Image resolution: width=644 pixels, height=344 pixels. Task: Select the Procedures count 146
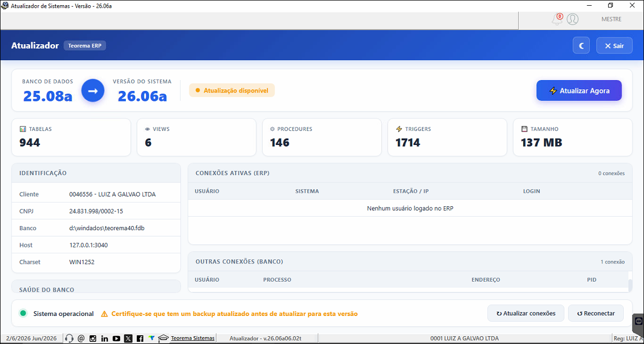pyautogui.click(x=280, y=142)
